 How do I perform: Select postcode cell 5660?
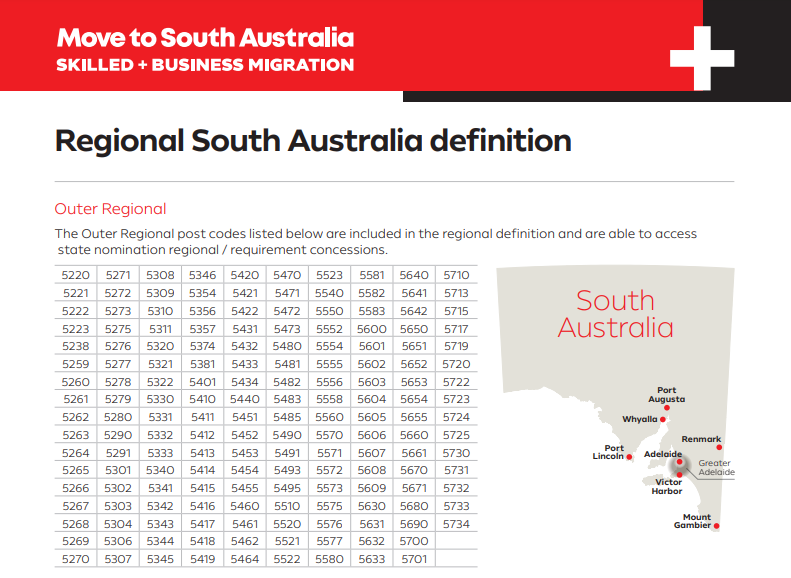pos(414,435)
